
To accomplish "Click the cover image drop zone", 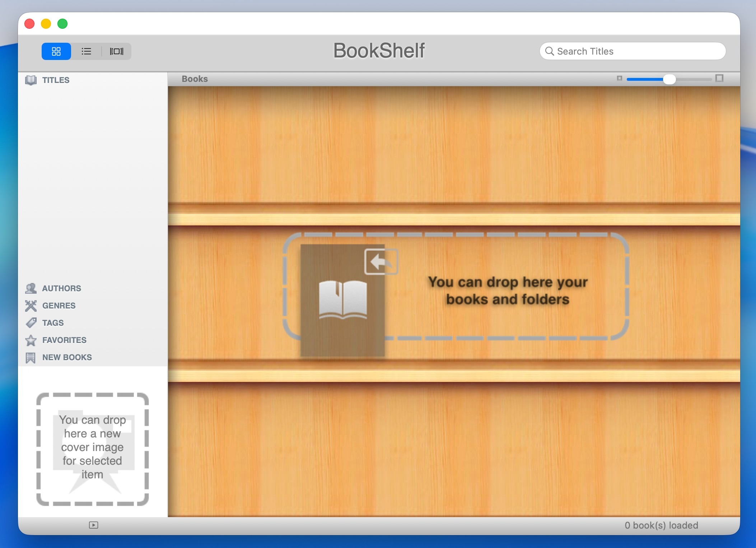I will pos(92,449).
